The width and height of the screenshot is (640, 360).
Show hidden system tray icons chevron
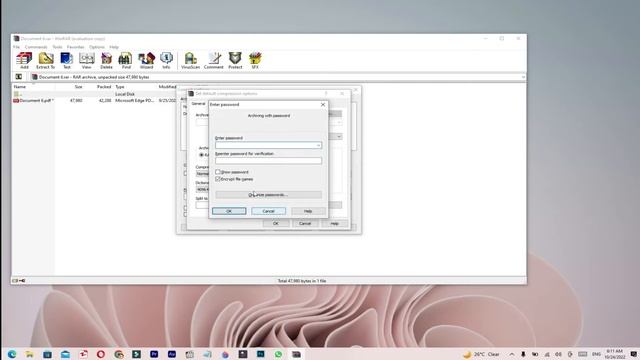tap(511, 354)
